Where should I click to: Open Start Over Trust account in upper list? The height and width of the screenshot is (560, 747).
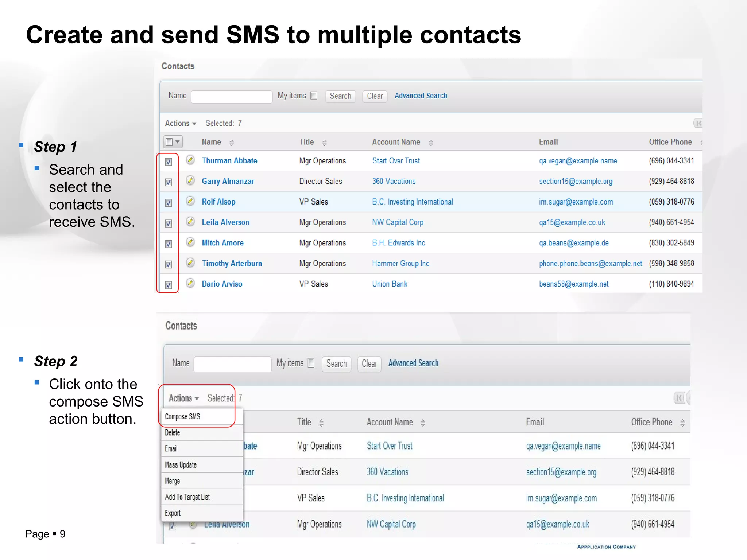coord(396,160)
